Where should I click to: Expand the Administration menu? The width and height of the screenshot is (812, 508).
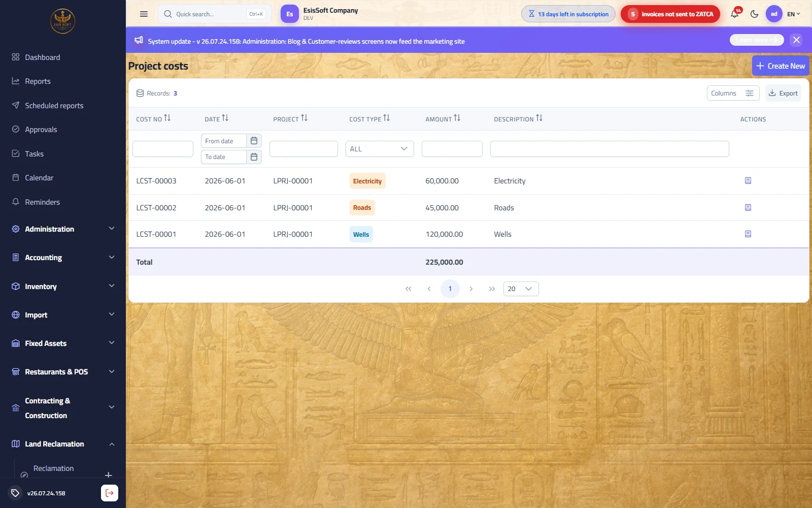(63, 229)
